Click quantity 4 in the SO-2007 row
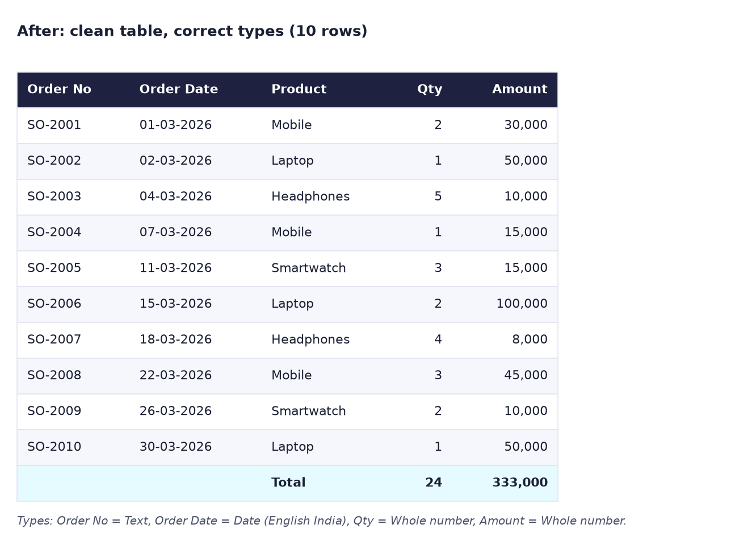756x537 pixels. pos(438,340)
